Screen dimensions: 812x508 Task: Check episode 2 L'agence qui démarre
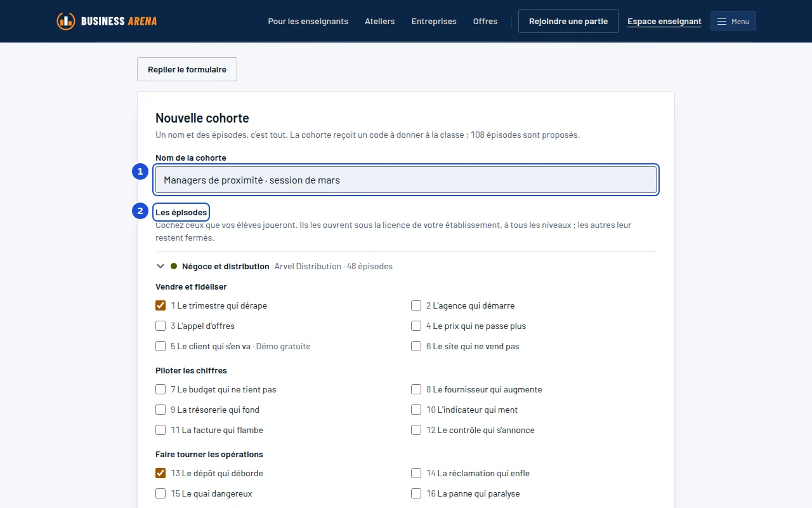[416, 305]
